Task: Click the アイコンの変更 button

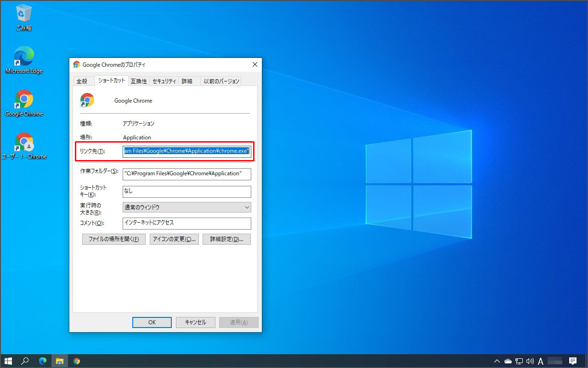Action: tap(174, 239)
